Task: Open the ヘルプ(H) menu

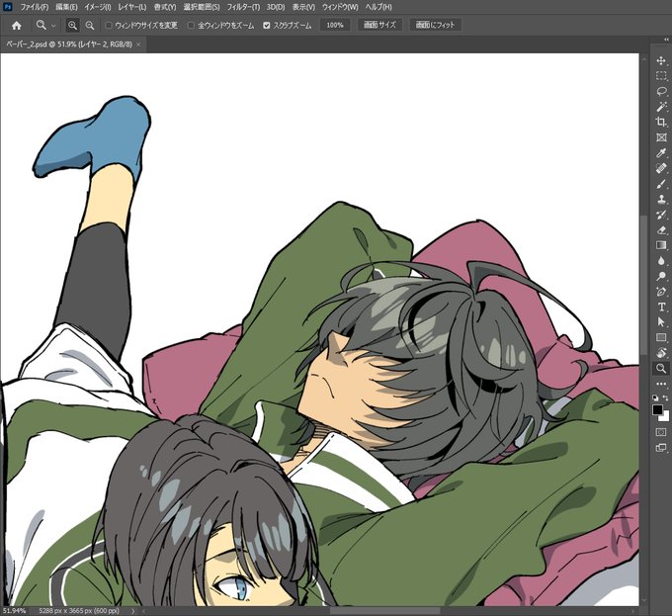Action: click(378, 7)
